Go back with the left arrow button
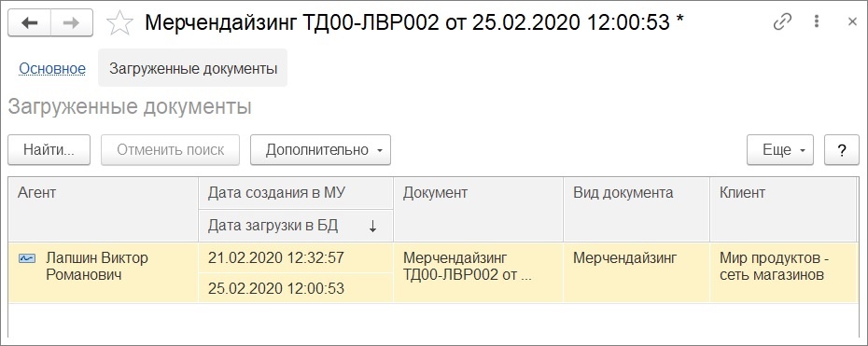Image resolution: width=868 pixels, height=346 pixels. (x=29, y=22)
